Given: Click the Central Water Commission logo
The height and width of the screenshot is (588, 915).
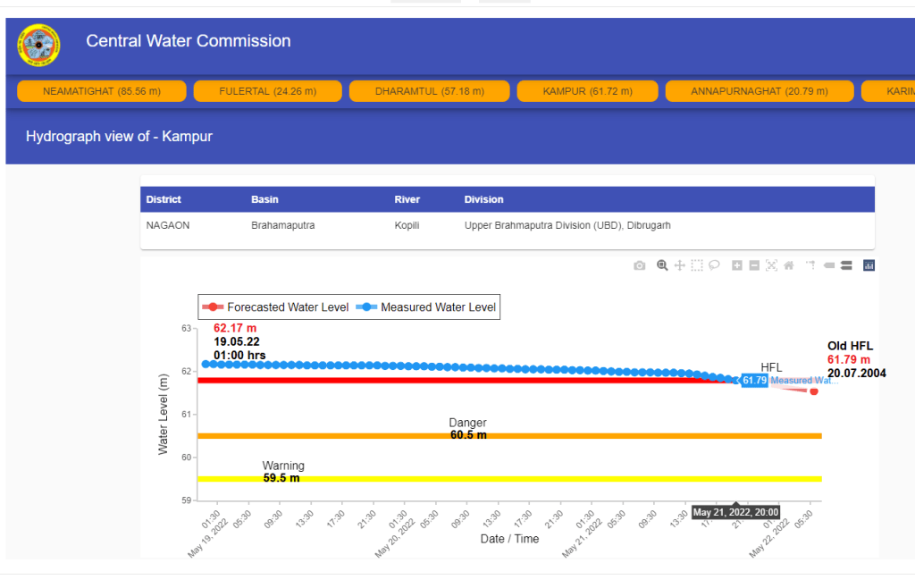Looking at the screenshot, I should 40,44.
